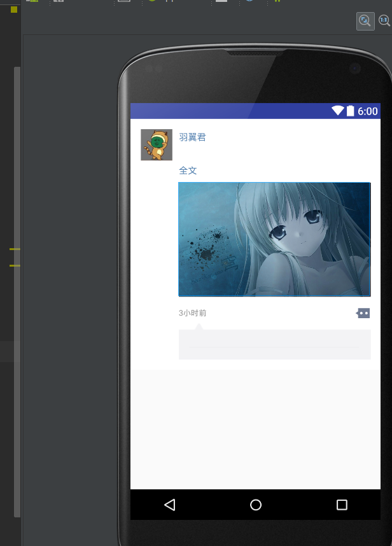The image size is (392, 546).
Task: Click the Wi-Fi status bar icon
Action: pyautogui.click(x=338, y=111)
